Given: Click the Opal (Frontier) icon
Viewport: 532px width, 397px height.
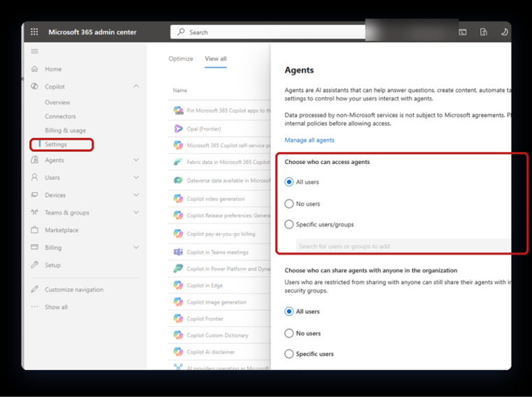Looking at the screenshot, I should (x=178, y=129).
